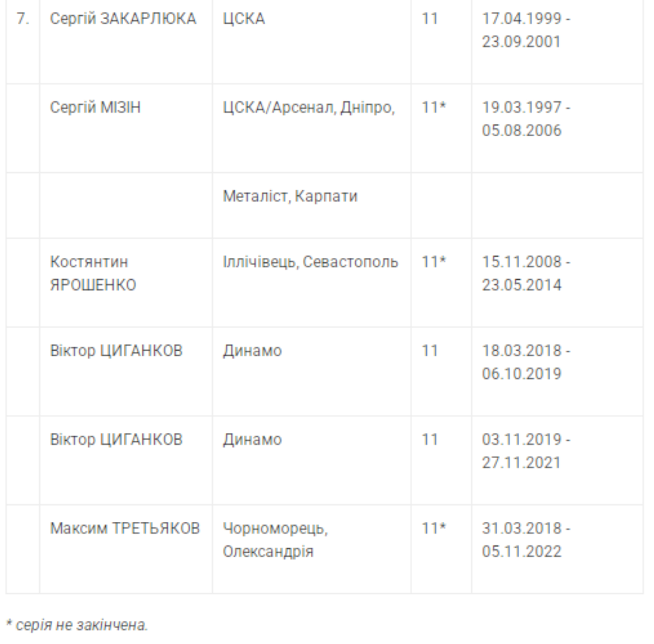Select date range 18.03.2018 - 06.10.2019

coord(526,362)
